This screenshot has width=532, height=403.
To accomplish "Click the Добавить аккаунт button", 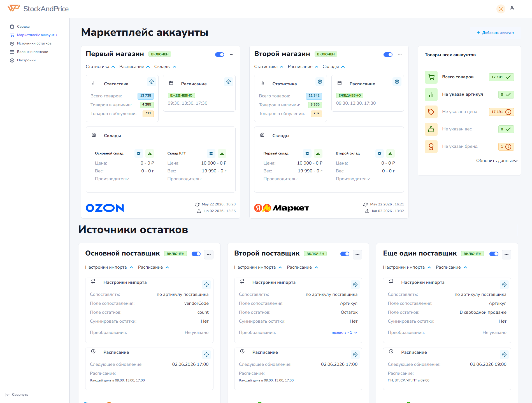I will 495,33.
